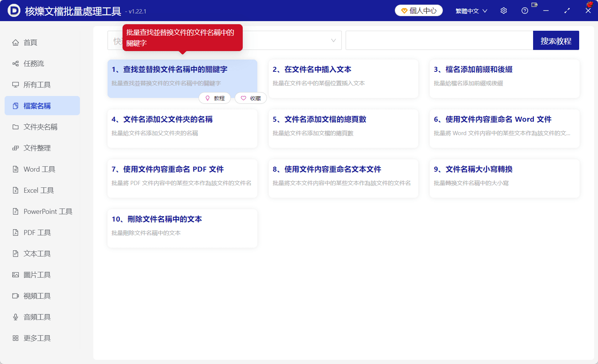
Task: Click description 批量給檔名添加前綴或後綴
Action: [468, 83]
